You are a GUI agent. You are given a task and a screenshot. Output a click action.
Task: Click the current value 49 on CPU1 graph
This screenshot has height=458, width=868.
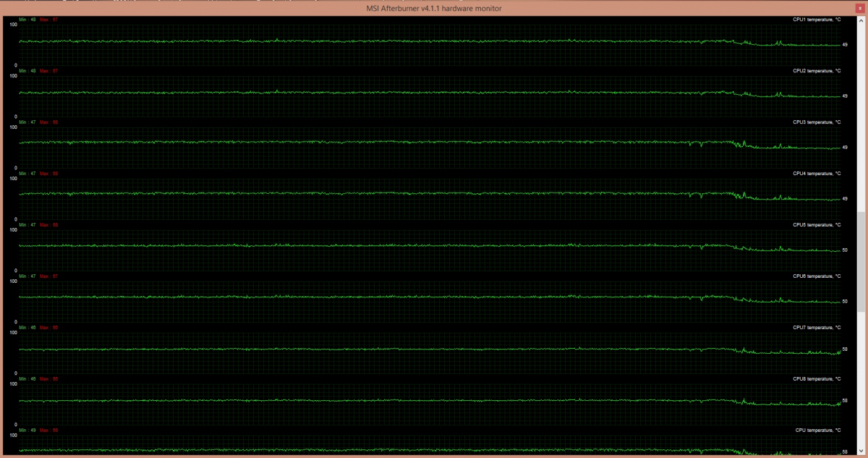(845, 45)
